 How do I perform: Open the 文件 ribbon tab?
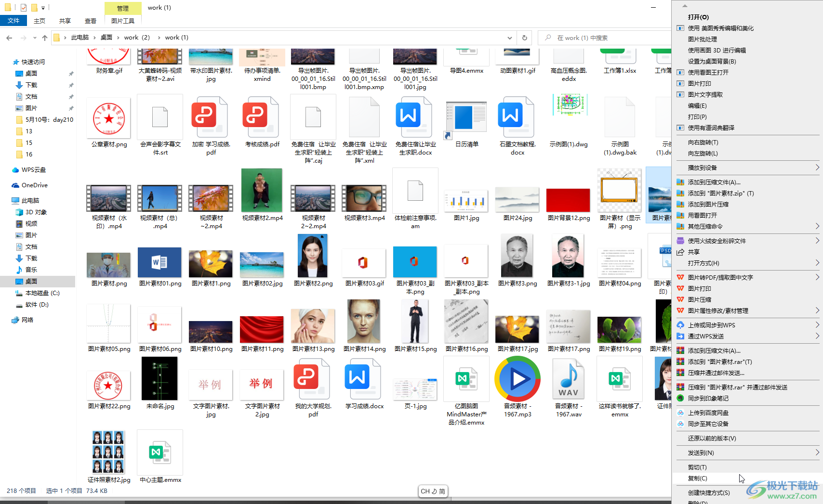click(x=13, y=21)
